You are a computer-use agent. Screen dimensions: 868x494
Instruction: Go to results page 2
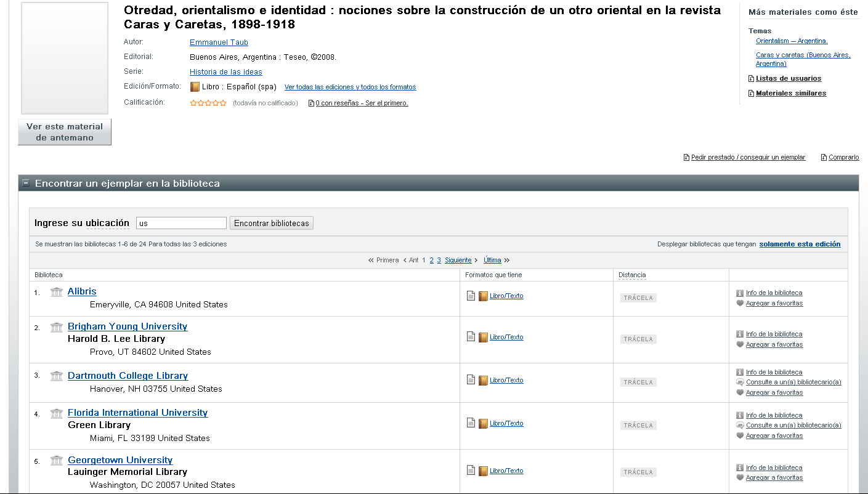point(432,261)
